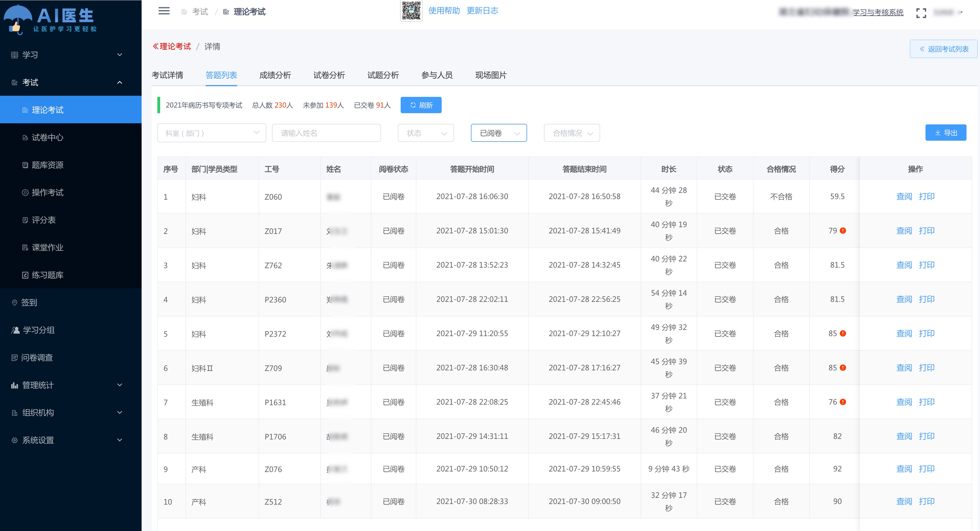Open the 学习分组 sidebar menu

tap(71, 330)
